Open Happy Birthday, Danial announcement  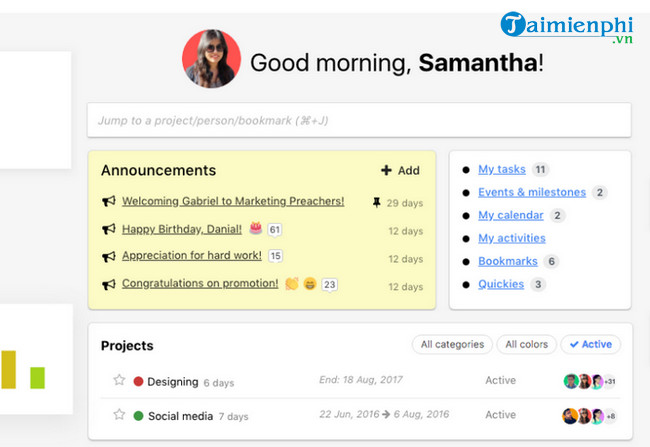[182, 229]
